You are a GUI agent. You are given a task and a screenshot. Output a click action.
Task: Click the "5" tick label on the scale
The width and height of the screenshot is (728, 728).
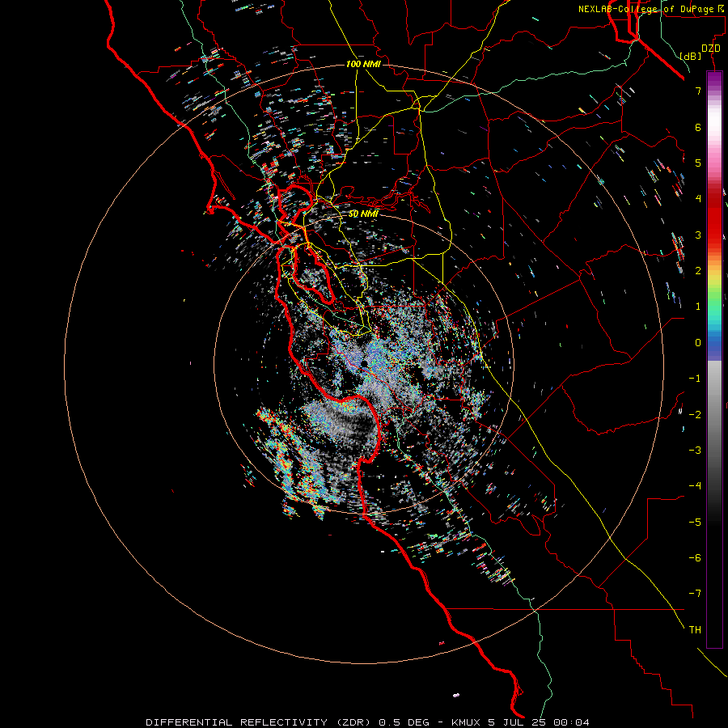[698, 163]
